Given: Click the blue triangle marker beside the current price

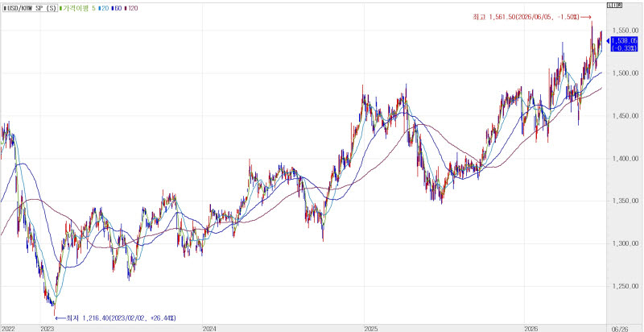Looking at the screenshot, I should (x=609, y=40).
